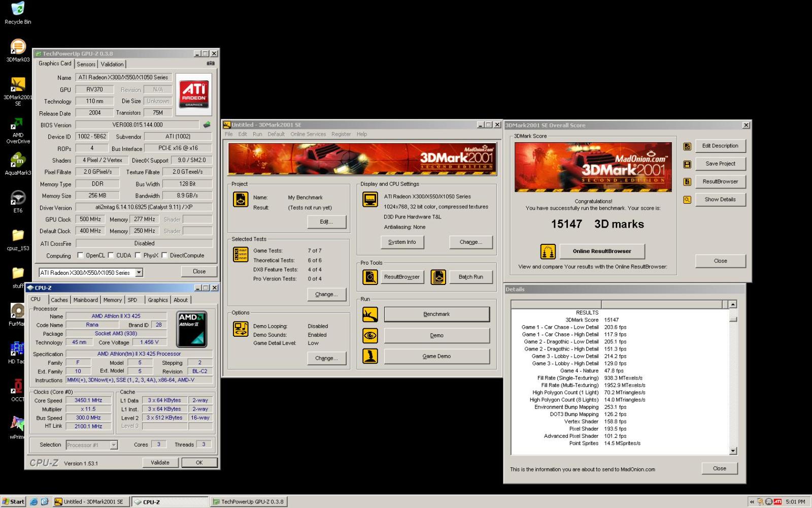Screen dimensions: 812x508
Task: Click the GPU-Z screenshot camera icon
Action: pyautogui.click(x=211, y=63)
